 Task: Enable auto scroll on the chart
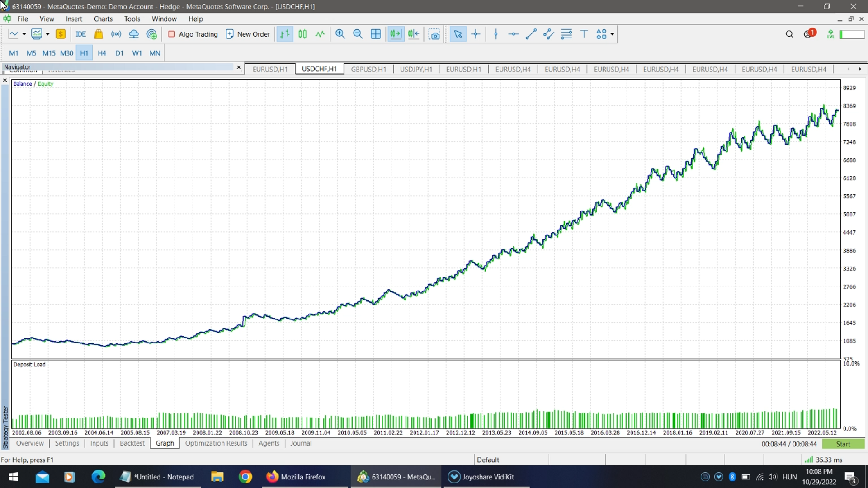pos(395,34)
